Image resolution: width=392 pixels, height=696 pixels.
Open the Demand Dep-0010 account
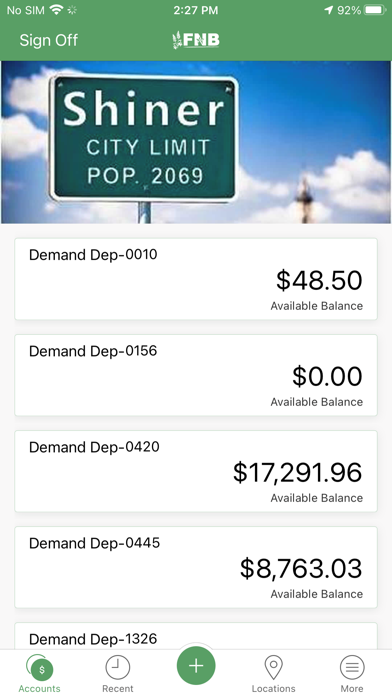(196, 279)
